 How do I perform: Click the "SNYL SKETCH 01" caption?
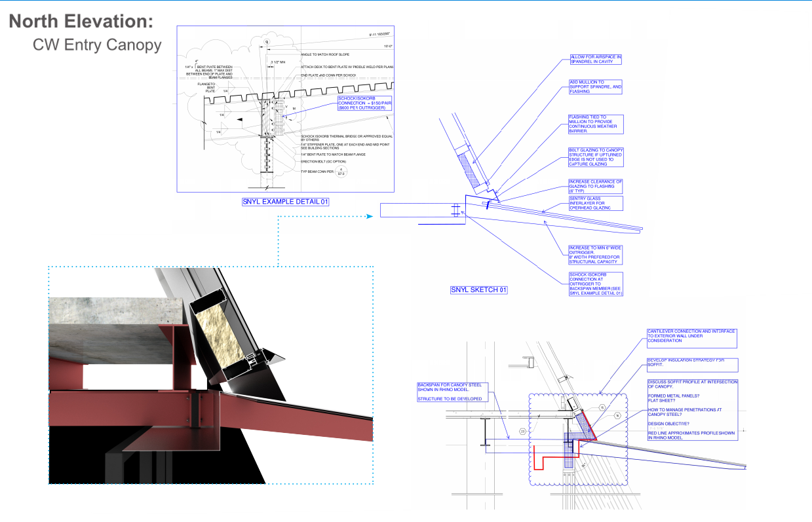coord(479,289)
